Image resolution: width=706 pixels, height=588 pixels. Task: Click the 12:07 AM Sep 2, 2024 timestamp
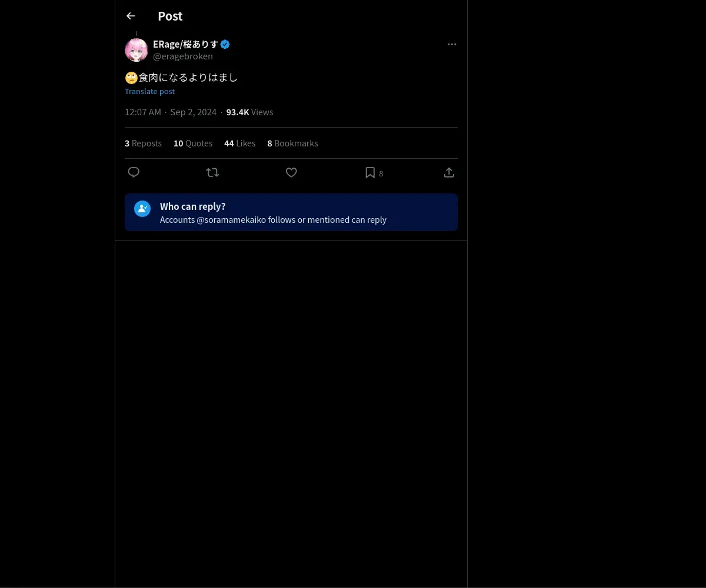click(171, 112)
